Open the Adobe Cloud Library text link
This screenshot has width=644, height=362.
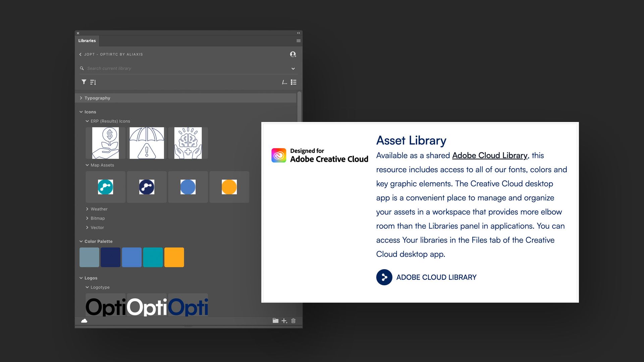tap(489, 156)
